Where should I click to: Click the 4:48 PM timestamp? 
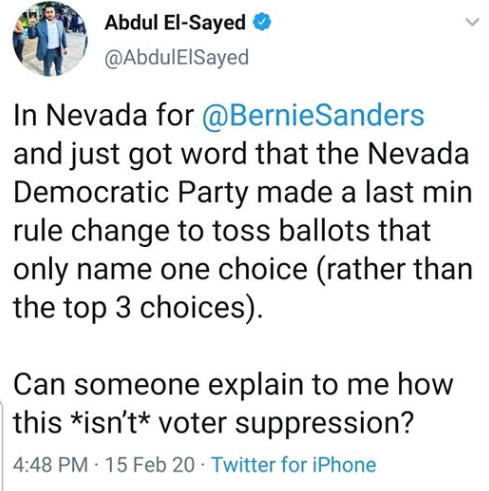point(51,464)
